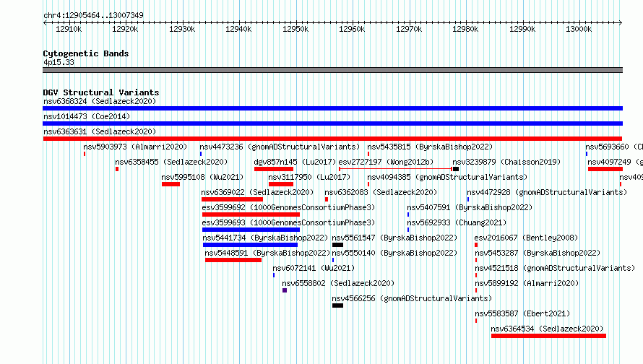Click variant nsv5448591 (ByrskaBishop2022) label

click(268, 253)
